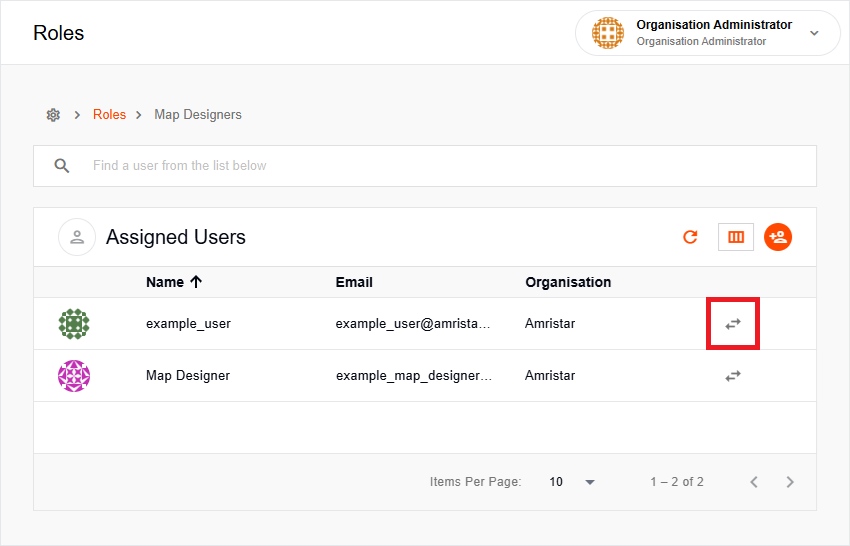Select the example_user name cell

pyautogui.click(x=188, y=324)
